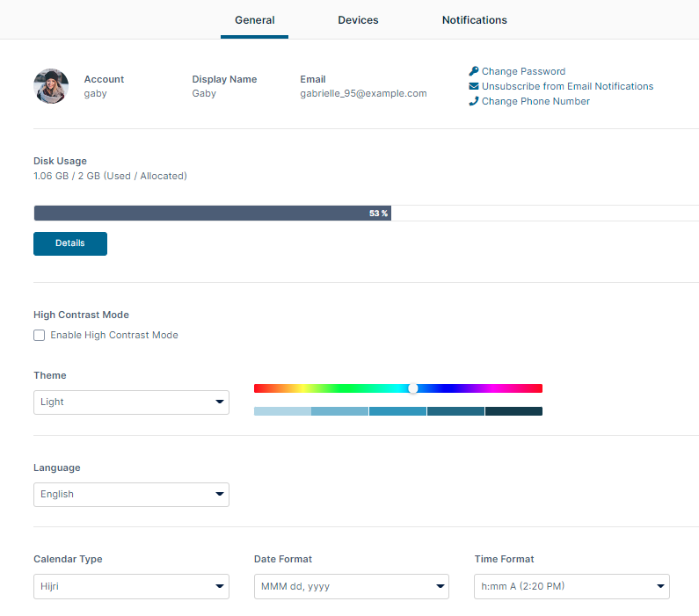Open the Theme dropdown set to Light
699x616 pixels.
tap(131, 402)
